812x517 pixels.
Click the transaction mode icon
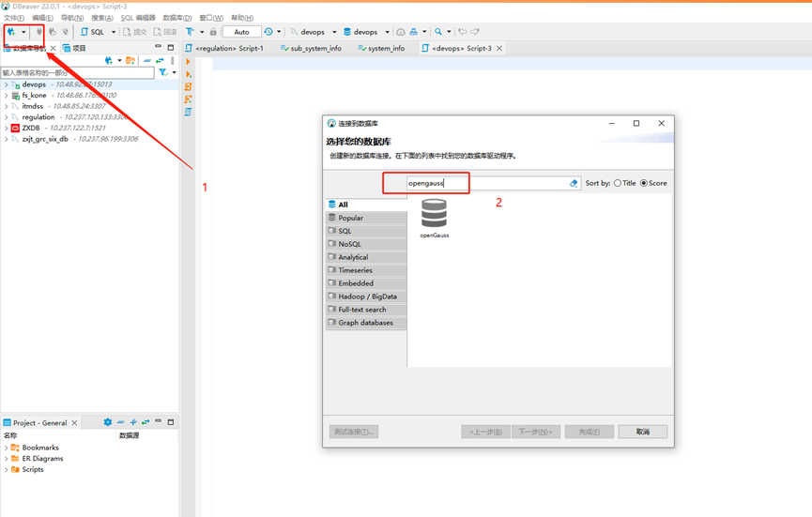(x=190, y=32)
